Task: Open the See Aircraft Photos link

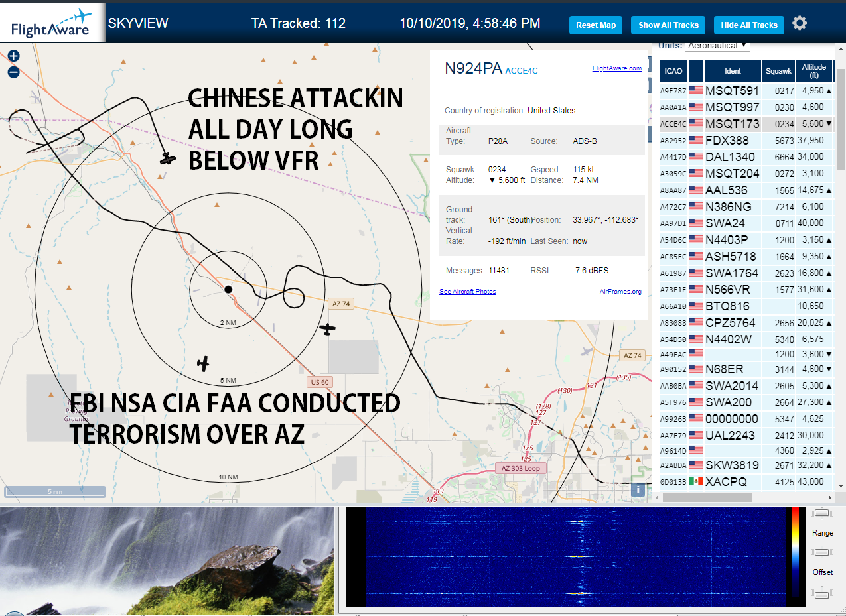Action: [x=468, y=292]
